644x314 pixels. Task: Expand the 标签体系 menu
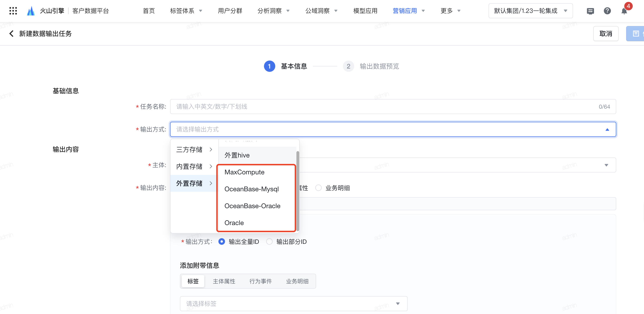186,11
